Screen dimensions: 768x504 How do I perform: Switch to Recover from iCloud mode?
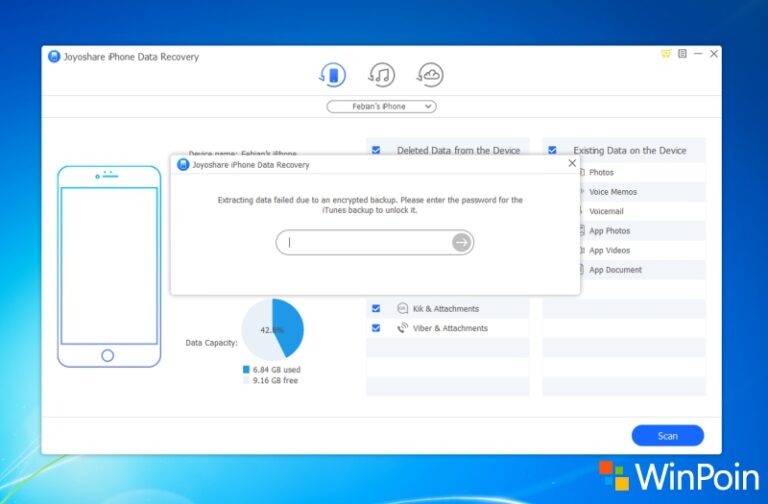click(x=430, y=74)
